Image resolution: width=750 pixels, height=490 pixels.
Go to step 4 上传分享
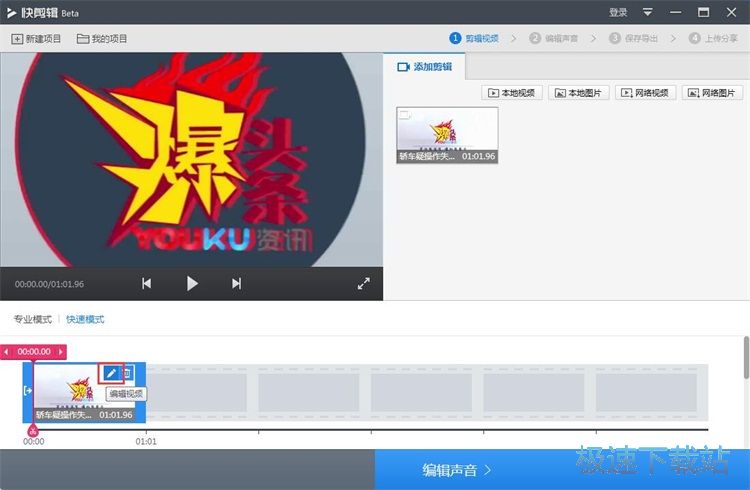pyautogui.click(x=713, y=38)
